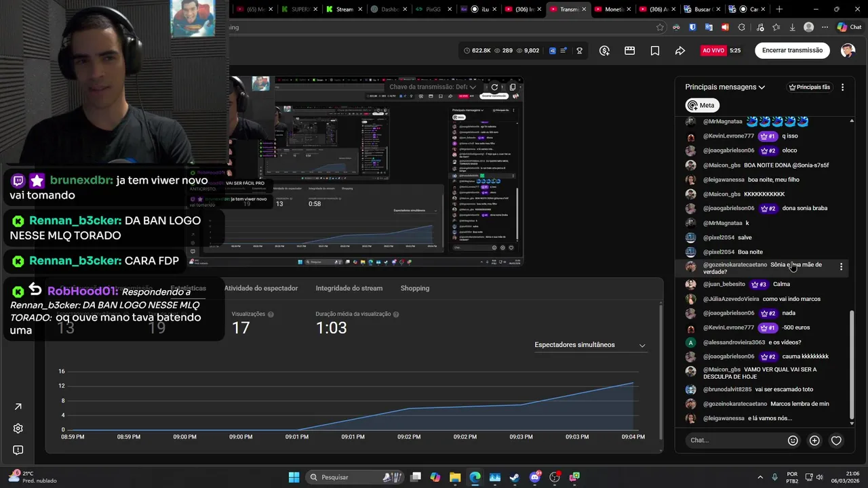
Task: Switch to Atividade do espectador tab
Action: coord(261,288)
